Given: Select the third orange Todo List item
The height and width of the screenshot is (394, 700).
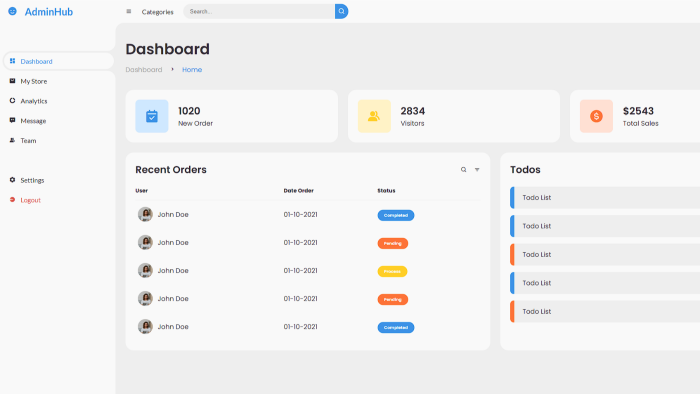Looking at the screenshot, I should point(605,255).
